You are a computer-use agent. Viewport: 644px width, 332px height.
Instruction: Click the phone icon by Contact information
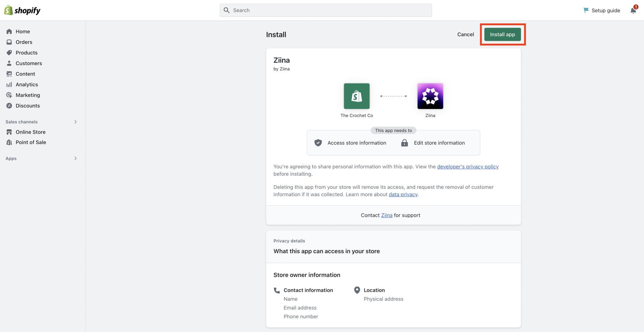coord(277,290)
